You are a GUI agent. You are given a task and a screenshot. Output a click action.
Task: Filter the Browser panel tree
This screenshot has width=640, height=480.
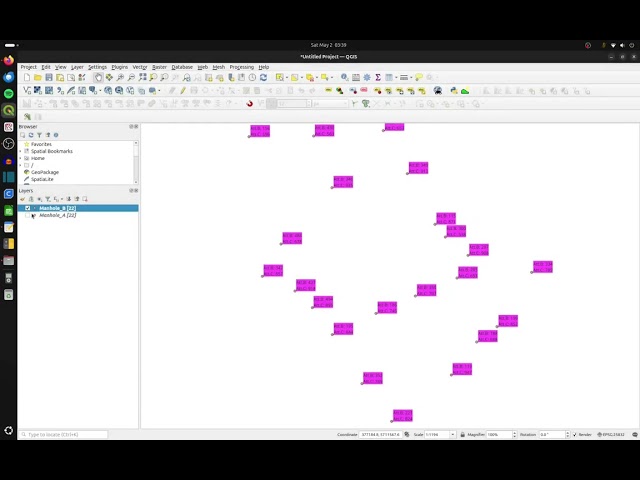[39, 135]
